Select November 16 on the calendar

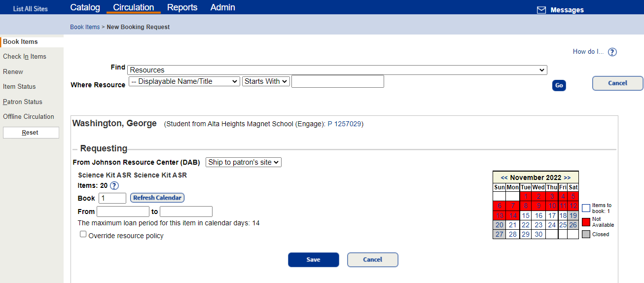[538, 215]
